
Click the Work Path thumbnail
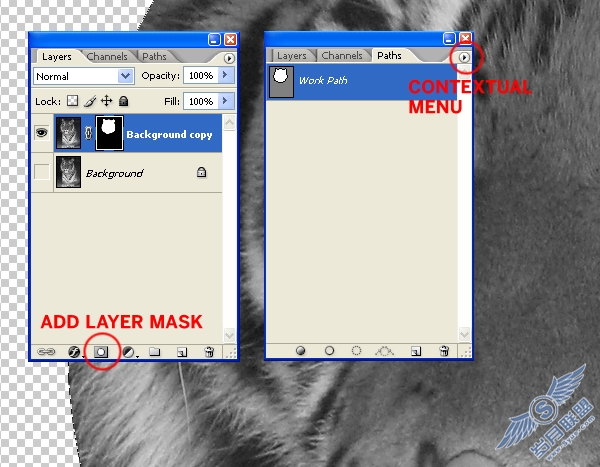click(281, 82)
